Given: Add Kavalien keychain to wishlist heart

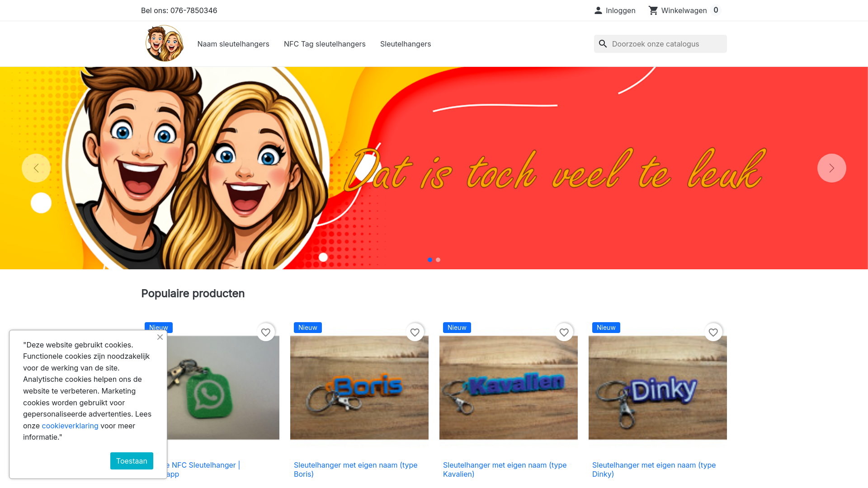Looking at the screenshot, I should pyautogui.click(x=564, y=333).
